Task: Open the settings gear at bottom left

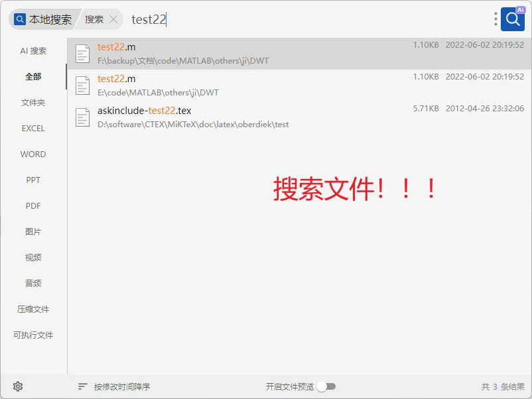Action: click(18, 386)
